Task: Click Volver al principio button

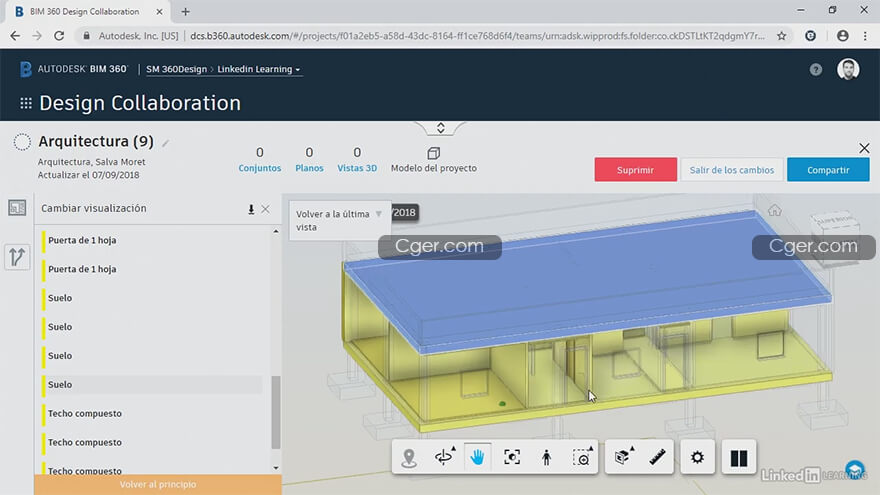Action: pyautogui.click(x=158, y=484)
